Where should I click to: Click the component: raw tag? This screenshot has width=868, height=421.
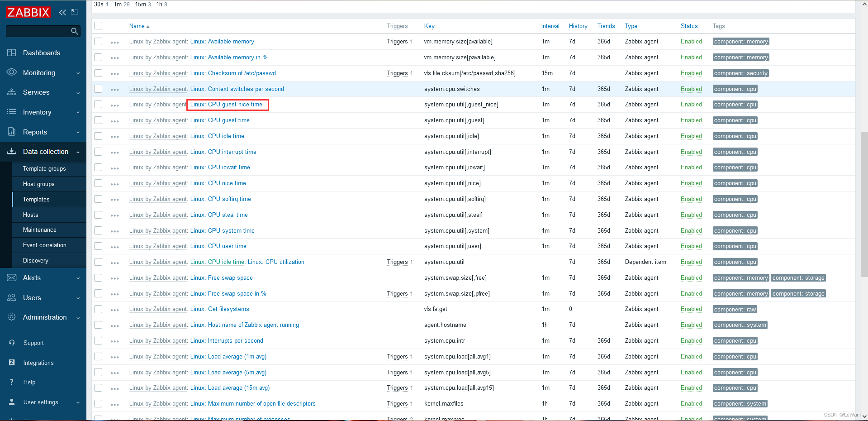(x=735, y=309)
